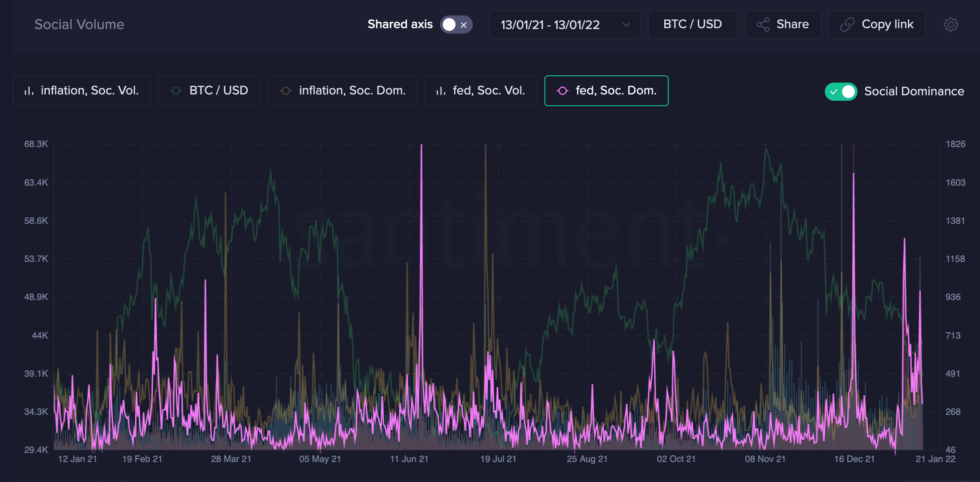Click the 936 right axis label

coord(953,297)
